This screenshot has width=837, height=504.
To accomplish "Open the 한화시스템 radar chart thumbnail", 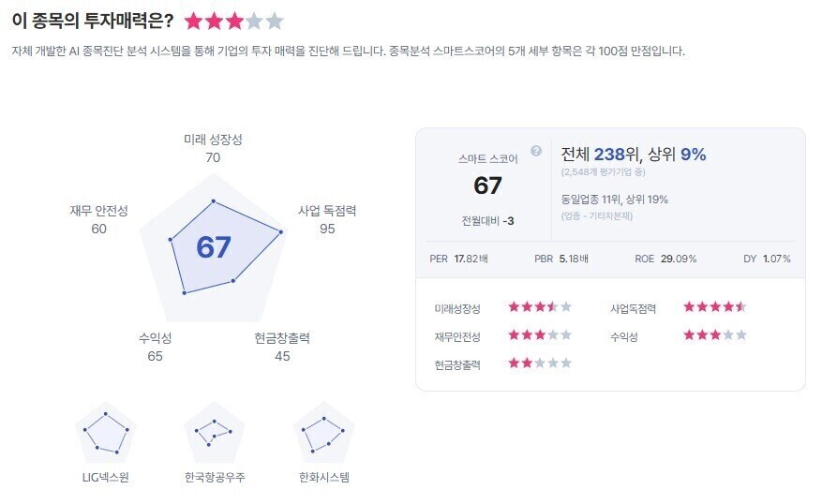I will (323, 433).
